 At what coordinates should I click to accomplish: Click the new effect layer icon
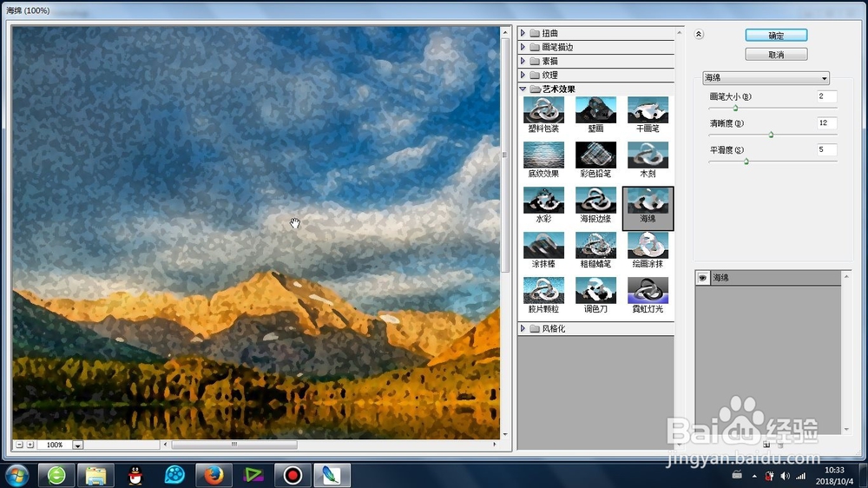pos(766,445)
